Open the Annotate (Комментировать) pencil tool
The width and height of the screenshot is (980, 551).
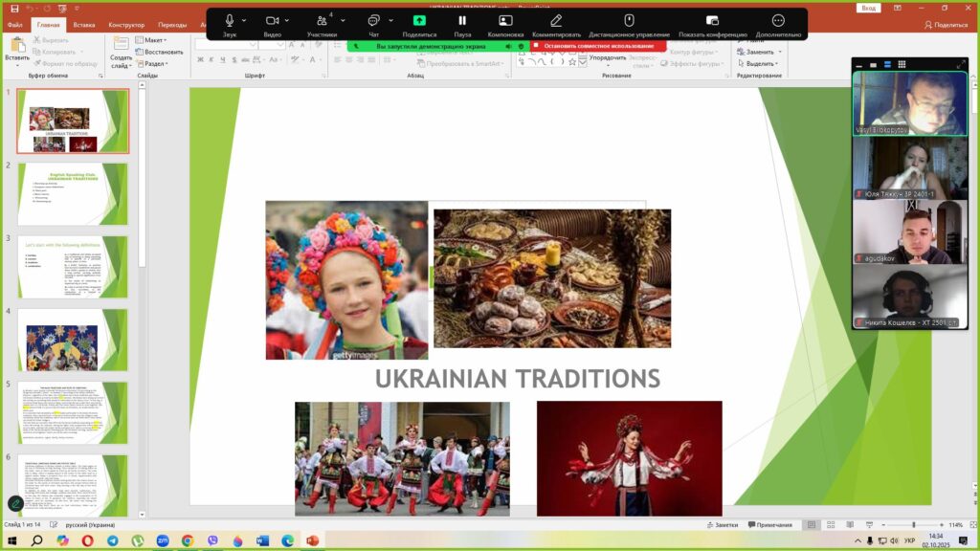point(556,20)
